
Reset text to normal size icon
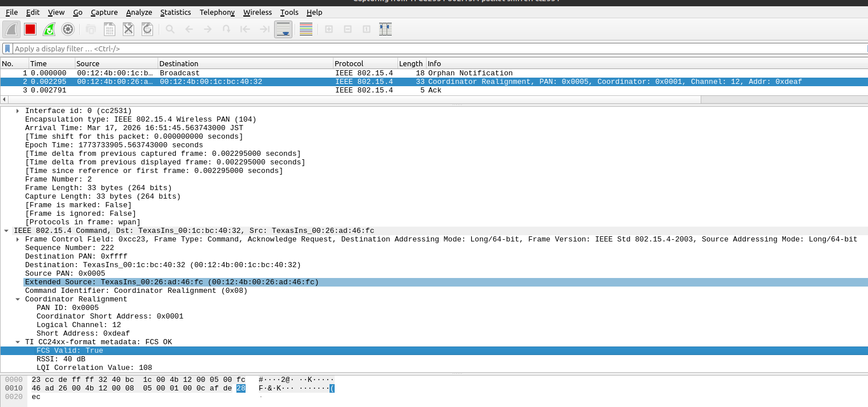point(367,29)
